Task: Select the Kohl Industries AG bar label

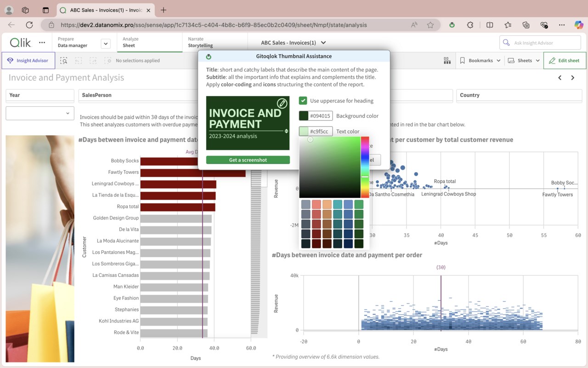Action: [119, 321]
